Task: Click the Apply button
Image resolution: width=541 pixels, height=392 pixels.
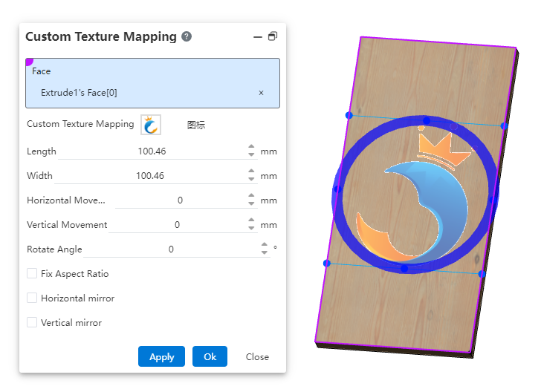Action: pyautogui.click(x=161, y=356)
